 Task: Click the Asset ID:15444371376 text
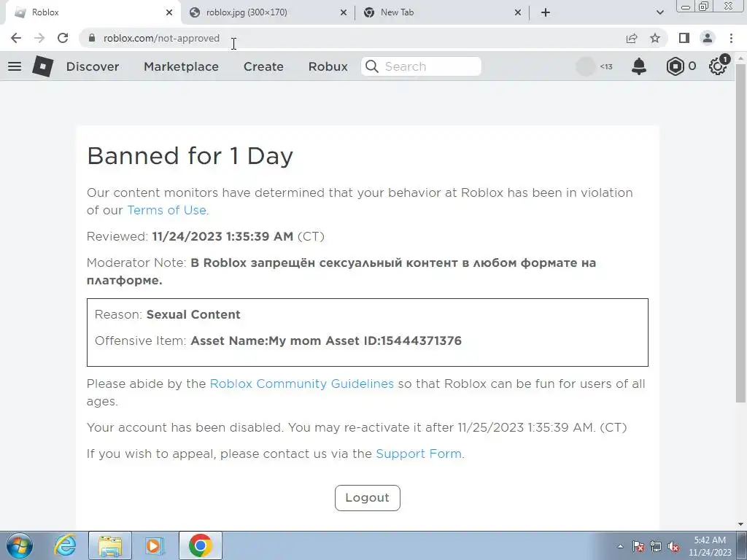pyautogui.click(x=393, y=341)
